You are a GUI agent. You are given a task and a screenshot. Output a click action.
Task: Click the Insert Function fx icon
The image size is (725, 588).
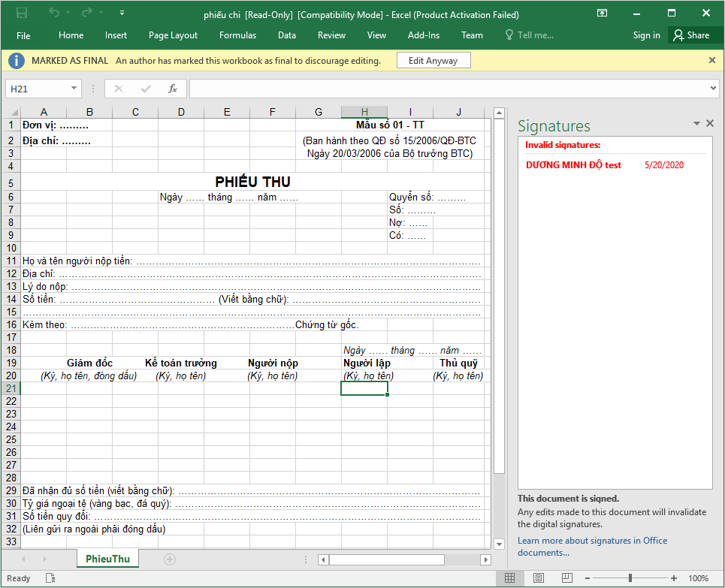point(172,89)
